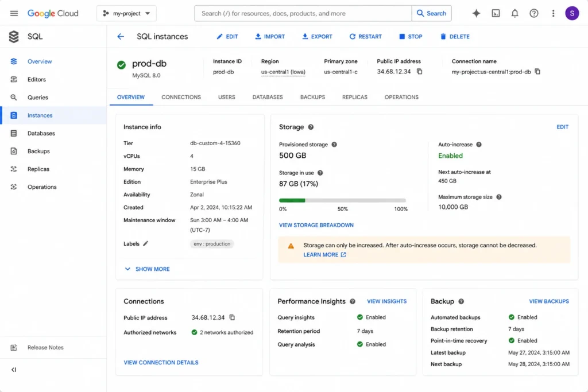Image resolution: width=588 pixels, height=392 pixels.
Task: Click the Import button
Action: [x=270, y=36]
